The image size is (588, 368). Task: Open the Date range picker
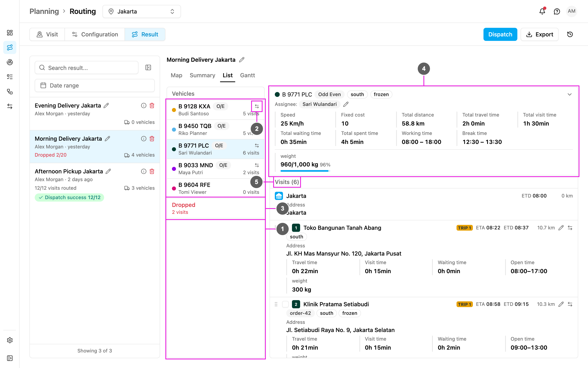tap(95, 85)
